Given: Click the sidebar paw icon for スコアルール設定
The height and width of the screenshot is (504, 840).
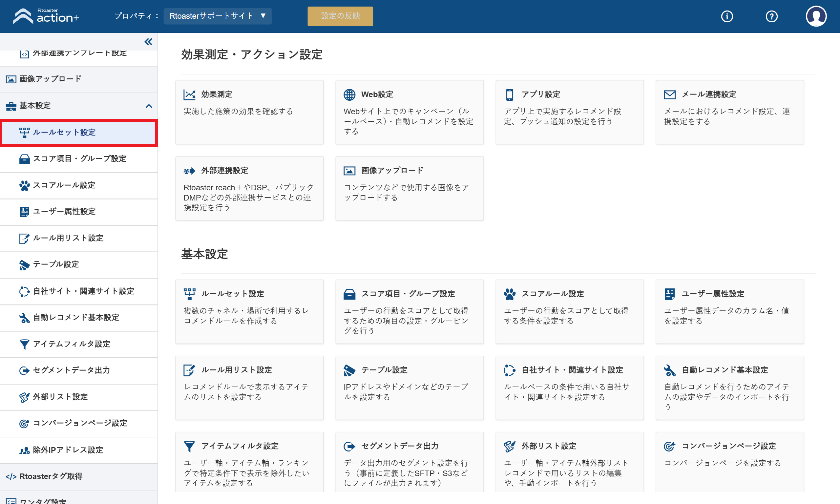Looking at the screenshot, I should 25,185.
